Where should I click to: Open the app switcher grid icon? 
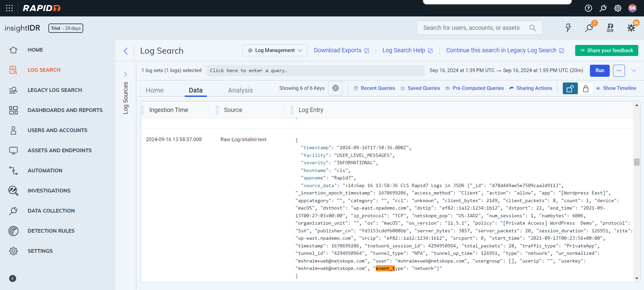point(9,8)
